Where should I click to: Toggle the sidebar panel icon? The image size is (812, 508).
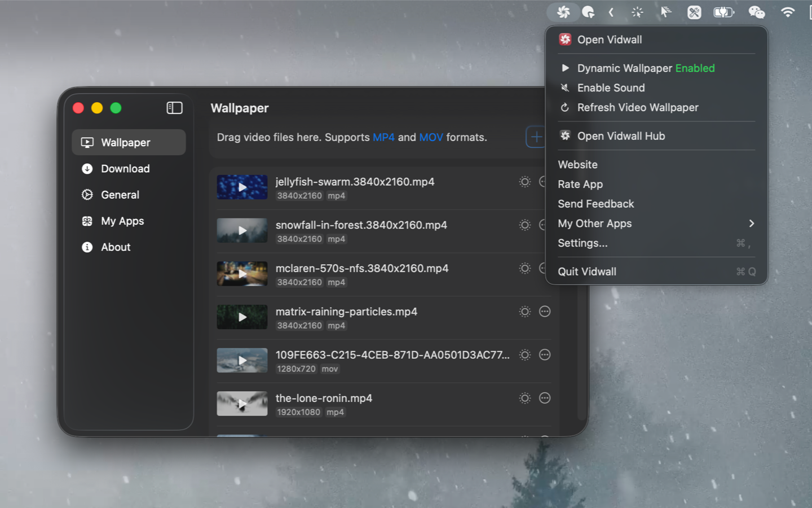(174, 108)
